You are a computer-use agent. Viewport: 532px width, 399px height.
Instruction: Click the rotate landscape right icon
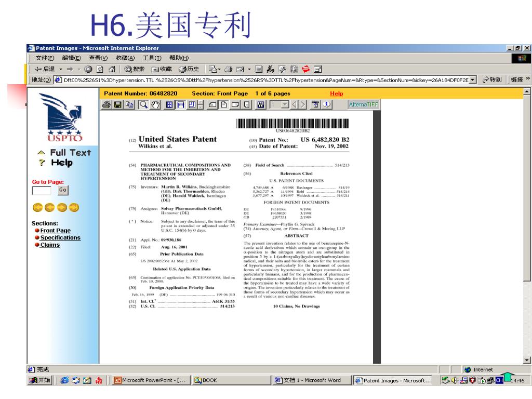tap(235, 105)
